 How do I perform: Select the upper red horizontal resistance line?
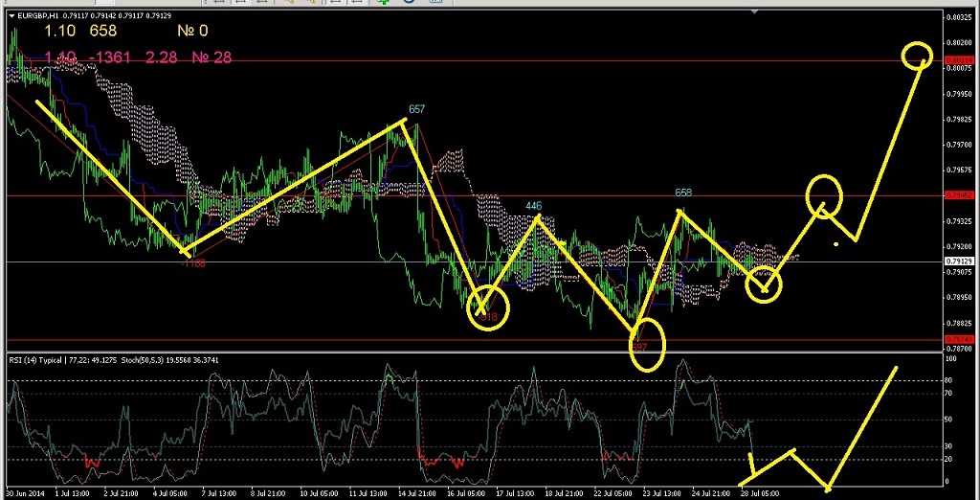479,60
